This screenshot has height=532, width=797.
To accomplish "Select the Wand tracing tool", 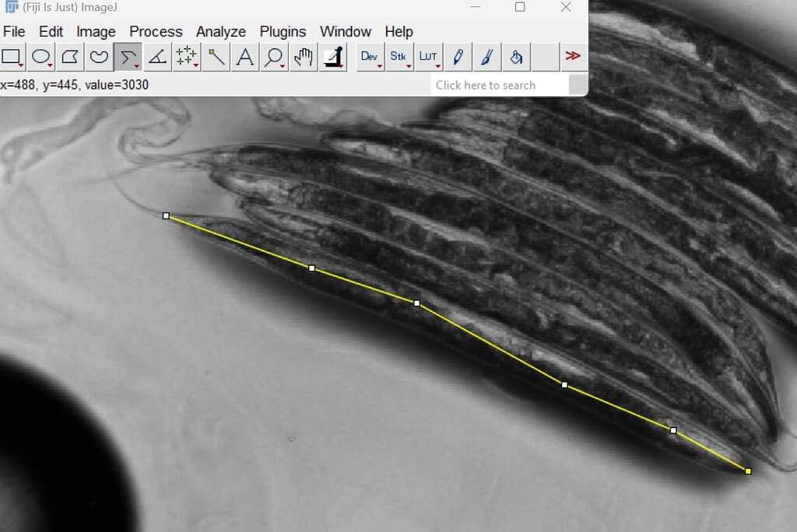I will point(216,56).
